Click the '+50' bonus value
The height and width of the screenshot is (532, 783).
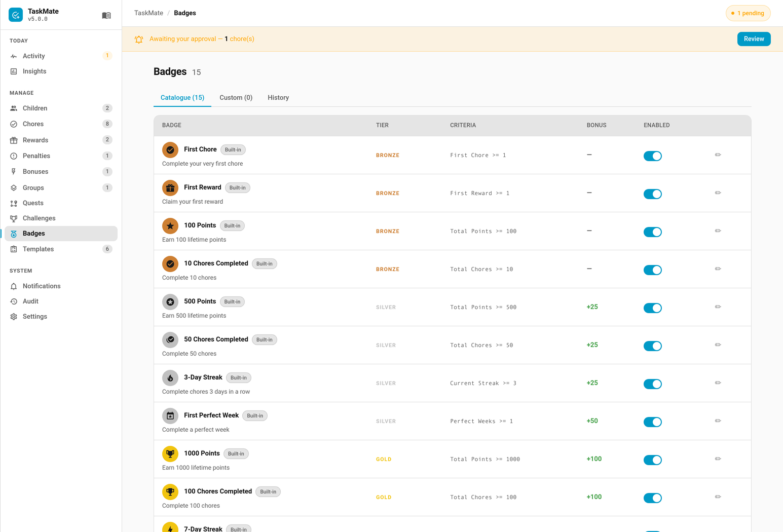[592, 421]
